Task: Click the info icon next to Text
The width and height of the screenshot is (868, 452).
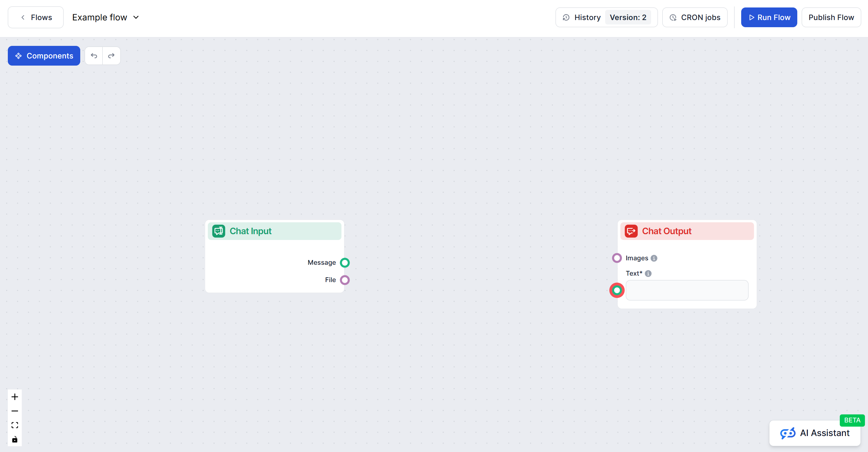Action: pos(648,273)
